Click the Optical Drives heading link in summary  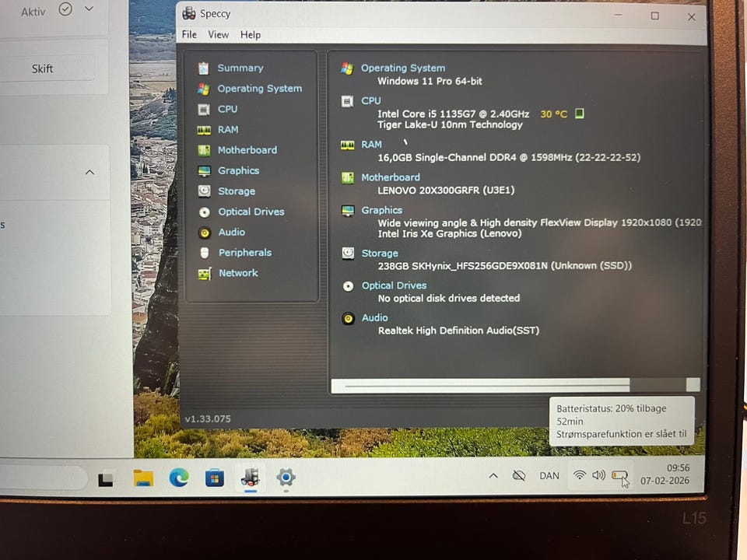click(394, 285)
